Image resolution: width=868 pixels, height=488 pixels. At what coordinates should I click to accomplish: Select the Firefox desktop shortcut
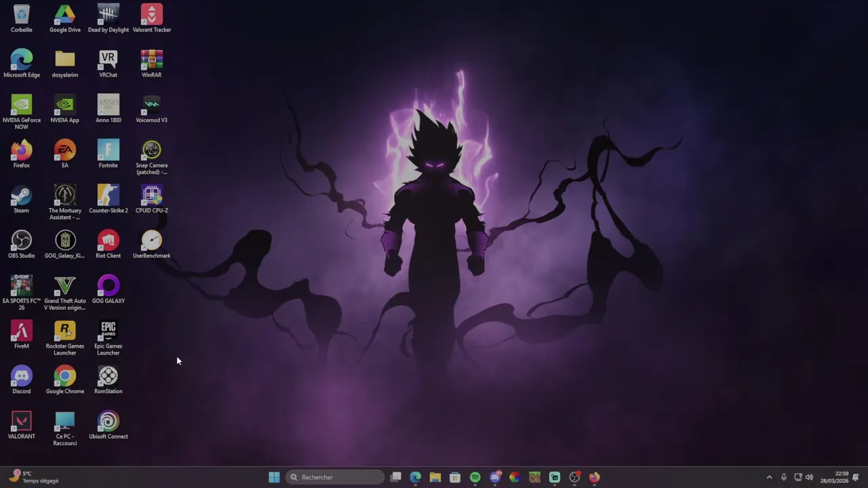[x=22, y=154]
